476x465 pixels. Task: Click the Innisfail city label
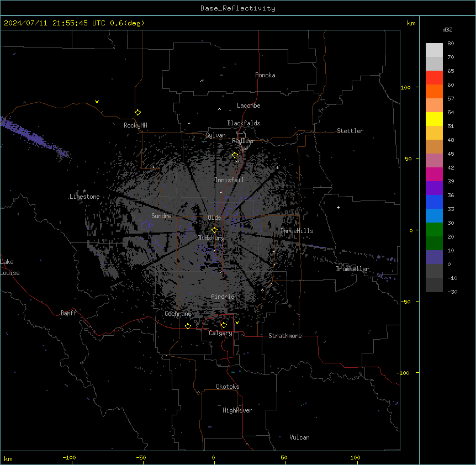click(229, 180)
